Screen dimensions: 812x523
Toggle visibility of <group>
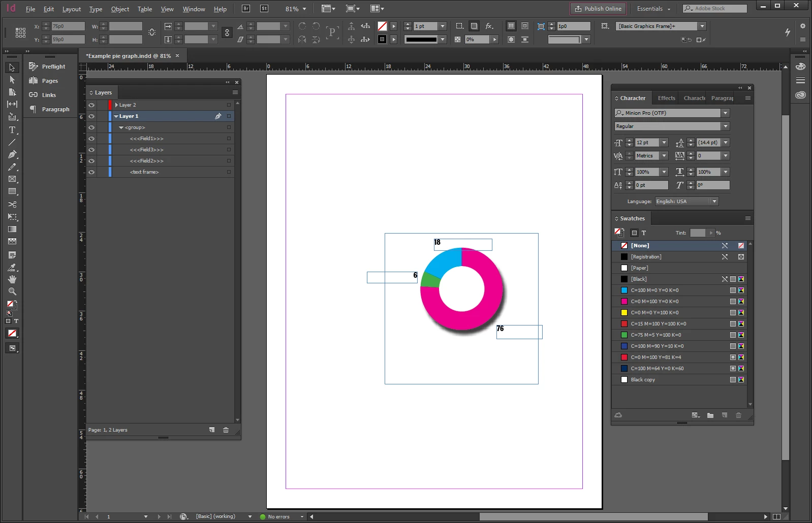tap(91, 127)
